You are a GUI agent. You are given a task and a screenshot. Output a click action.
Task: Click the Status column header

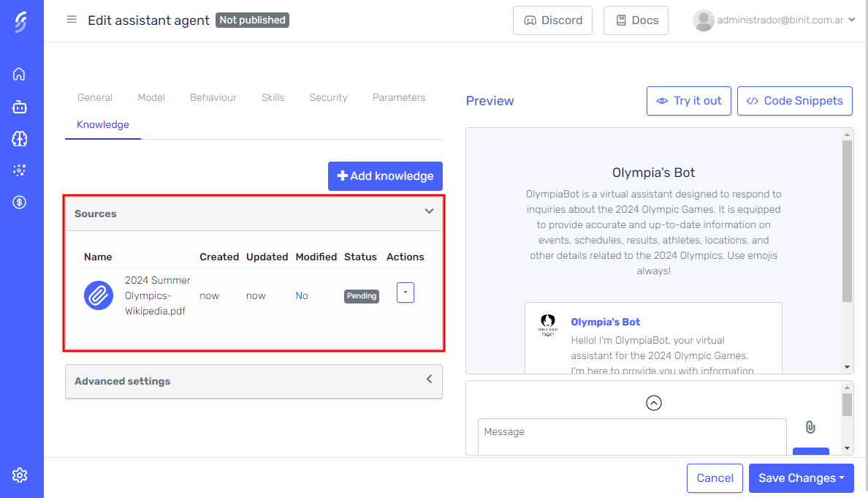coord(360,257)
